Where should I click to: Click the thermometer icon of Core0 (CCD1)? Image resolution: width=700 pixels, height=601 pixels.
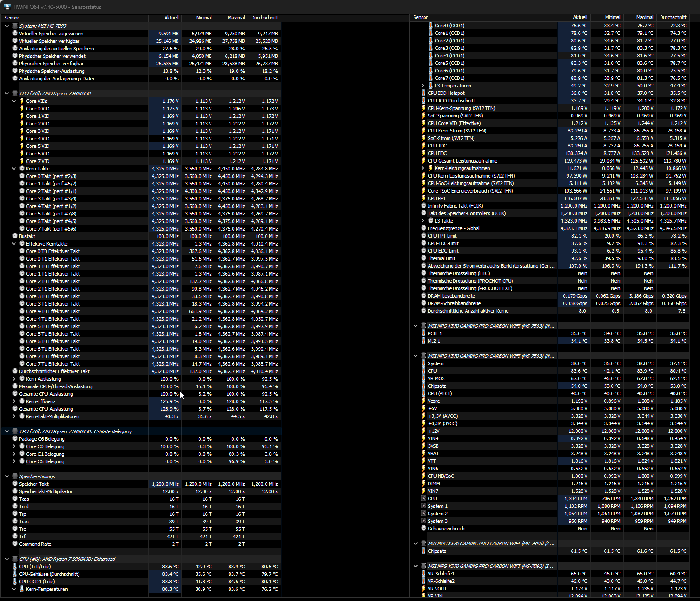coord(431,26)
